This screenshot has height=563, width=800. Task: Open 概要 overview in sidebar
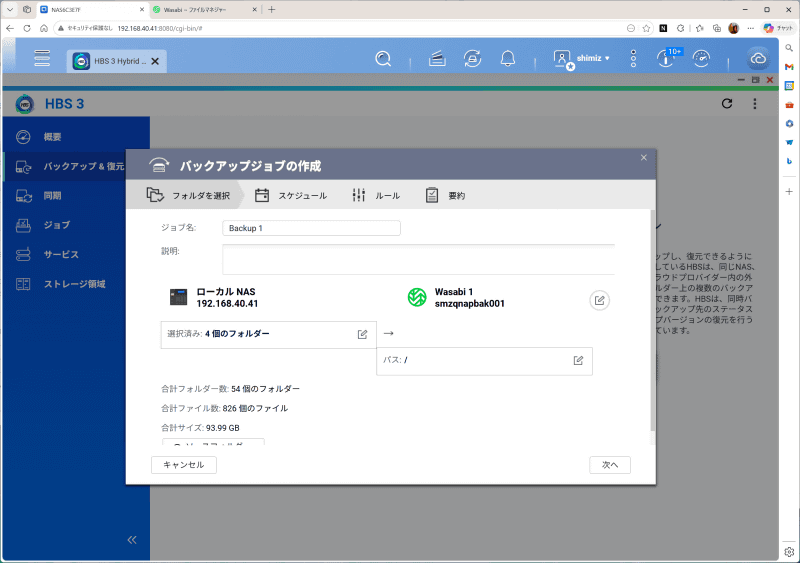77,137
